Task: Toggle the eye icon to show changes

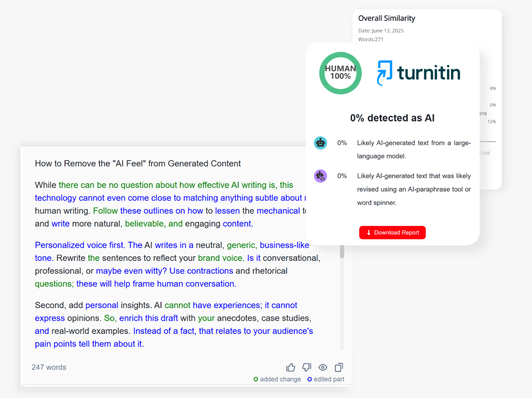Action: 322,367
